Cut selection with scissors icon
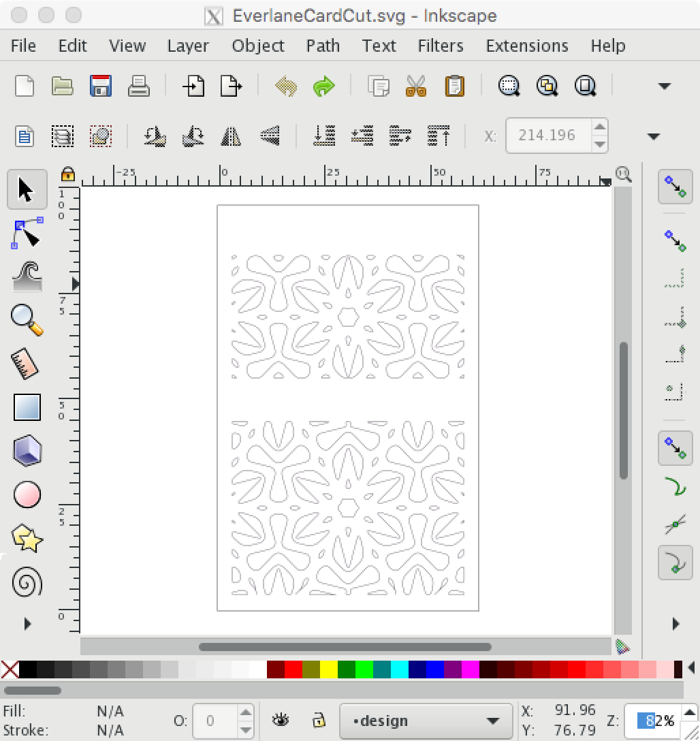Image resolution: width=700 pixels, height=741 pixels. click(416, 86)
